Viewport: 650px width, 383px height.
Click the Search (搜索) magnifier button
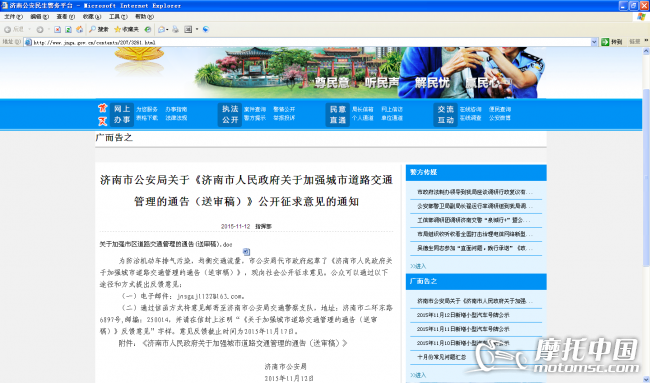coord(99,29)
